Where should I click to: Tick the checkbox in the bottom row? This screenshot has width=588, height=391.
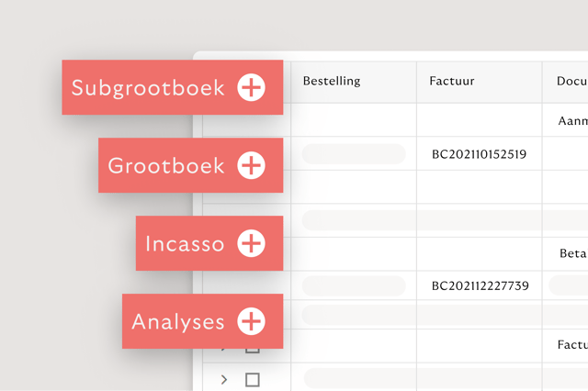pyautogui.click(x=253, y=379)
